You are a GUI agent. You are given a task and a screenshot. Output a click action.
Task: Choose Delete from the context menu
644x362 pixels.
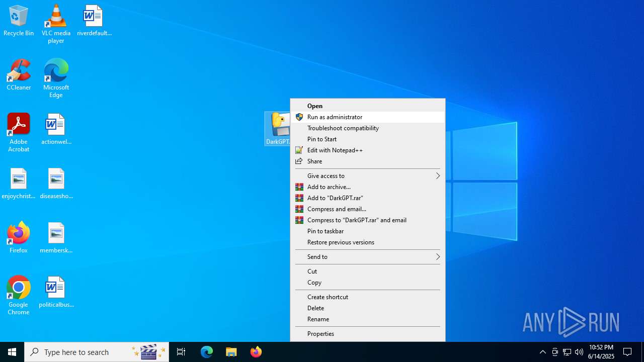[x=367, y=308]
